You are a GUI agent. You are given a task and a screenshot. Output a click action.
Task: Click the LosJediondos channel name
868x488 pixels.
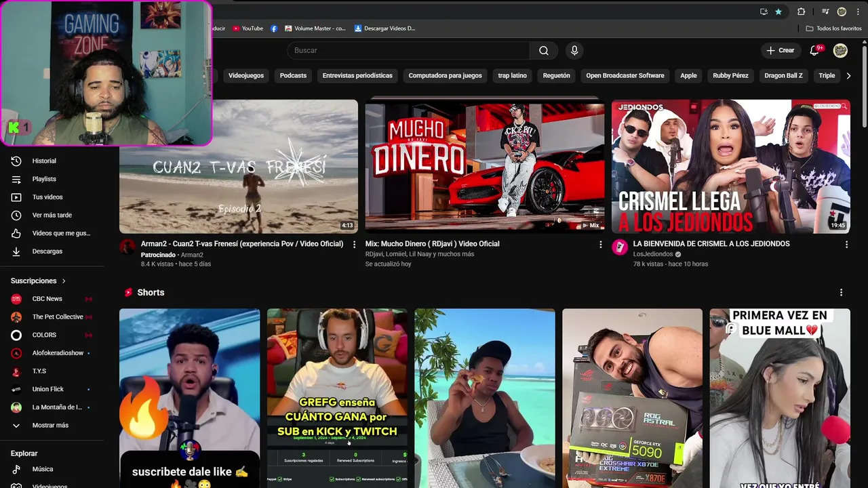point(652,254)
